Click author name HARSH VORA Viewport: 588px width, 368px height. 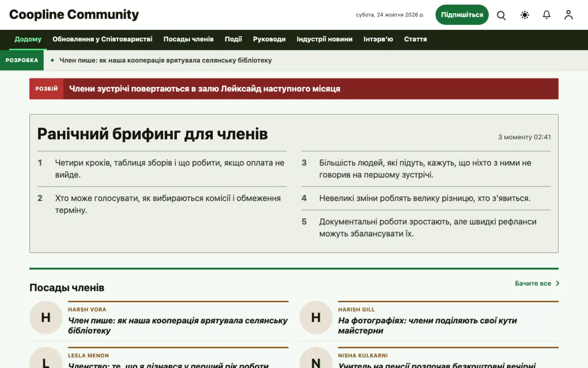point(87,310)
